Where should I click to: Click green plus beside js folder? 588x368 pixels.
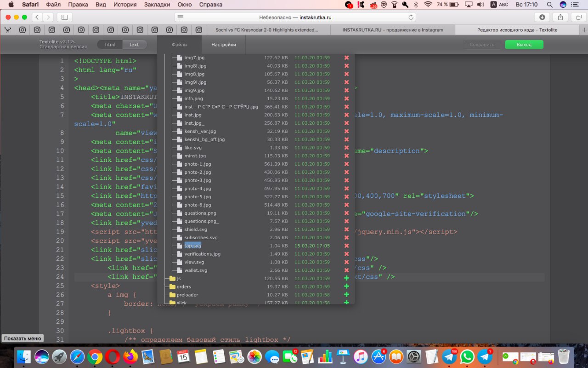click(346, 278)
